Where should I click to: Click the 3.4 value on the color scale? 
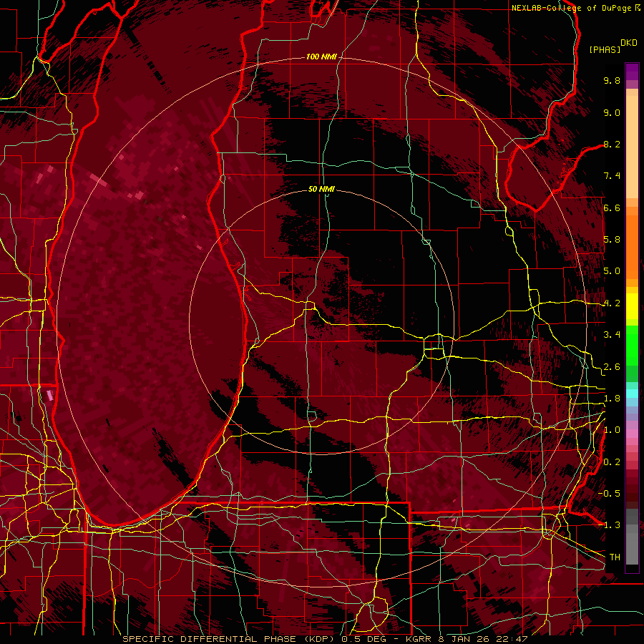point(612,335)
